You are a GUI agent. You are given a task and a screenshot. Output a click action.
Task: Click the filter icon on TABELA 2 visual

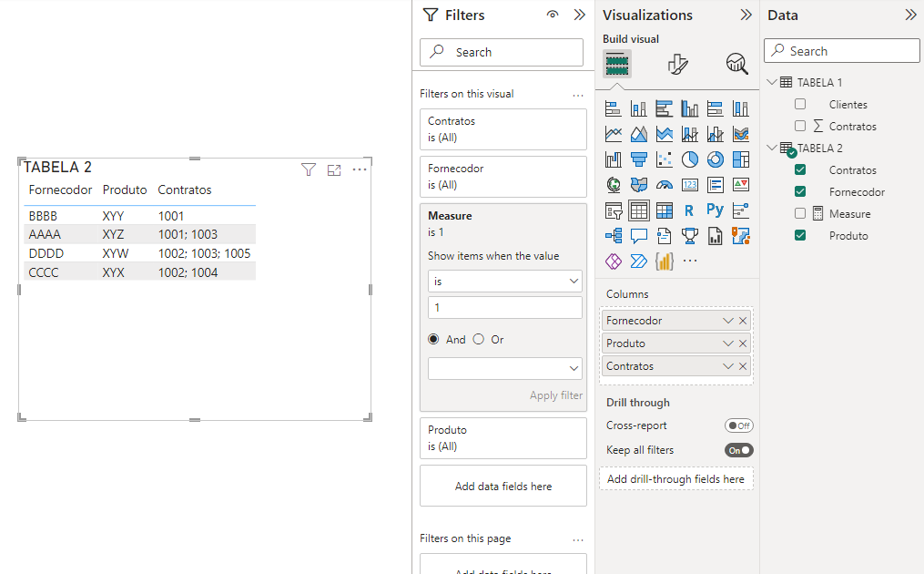coord(309,169)
